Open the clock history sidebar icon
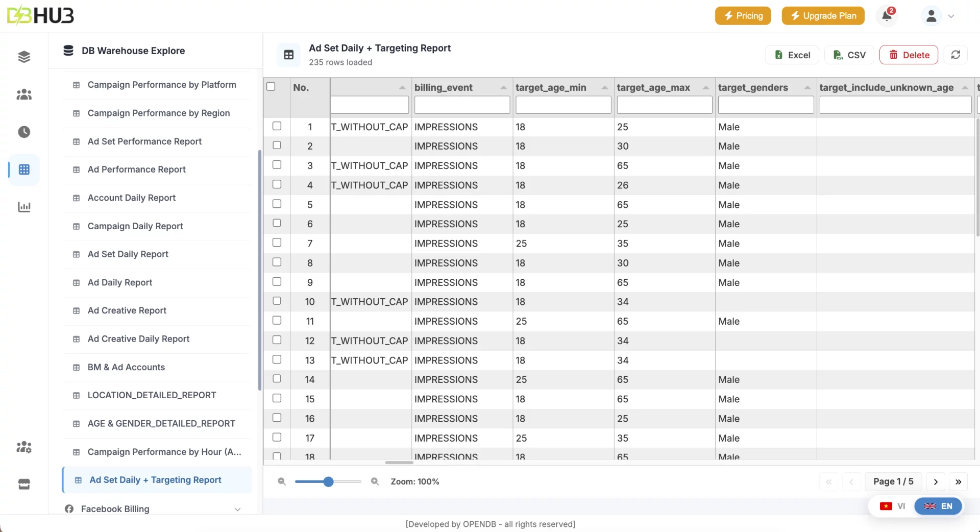The height and width of the screenshot is (532, 980). tap(24, 132)
